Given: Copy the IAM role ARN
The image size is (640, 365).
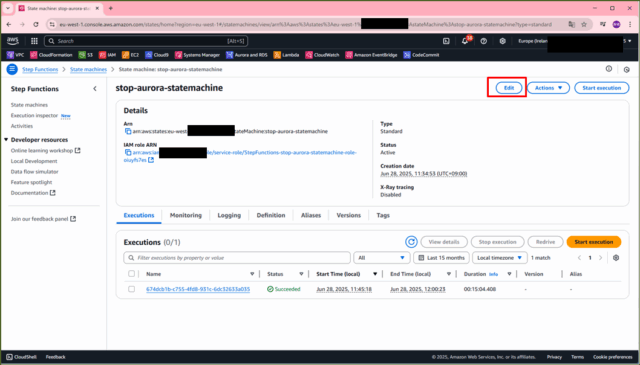Looking at the screenshot, I should click(x=128, y=152).
